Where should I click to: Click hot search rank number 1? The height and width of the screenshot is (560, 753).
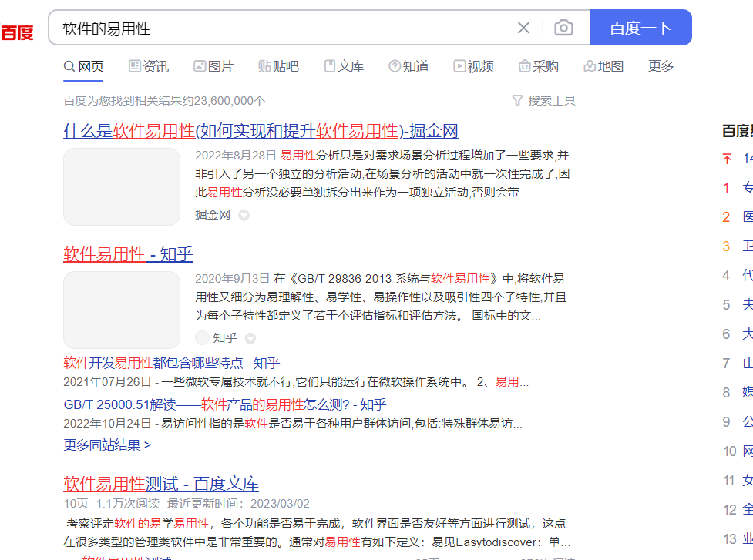pos(726,188)
